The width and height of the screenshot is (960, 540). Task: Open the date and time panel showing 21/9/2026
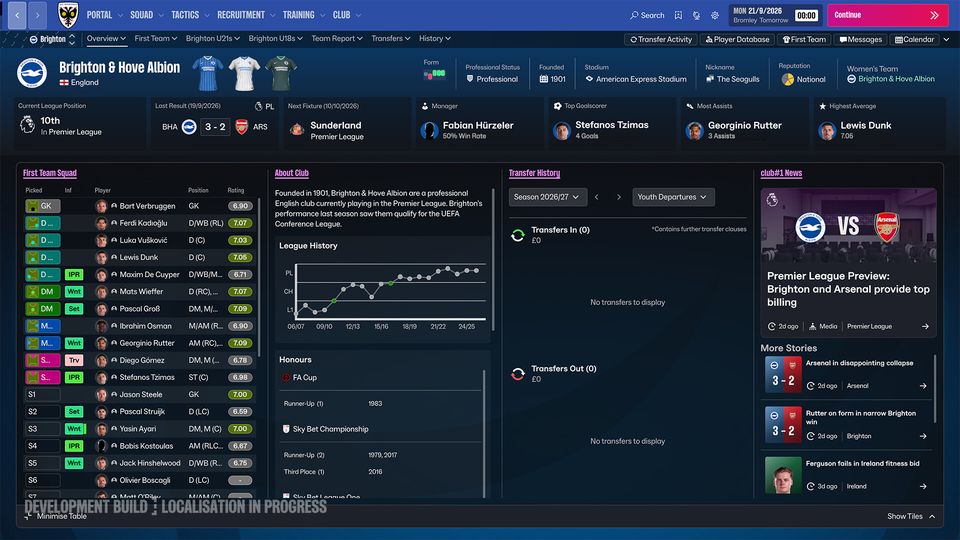coord(775,15)
